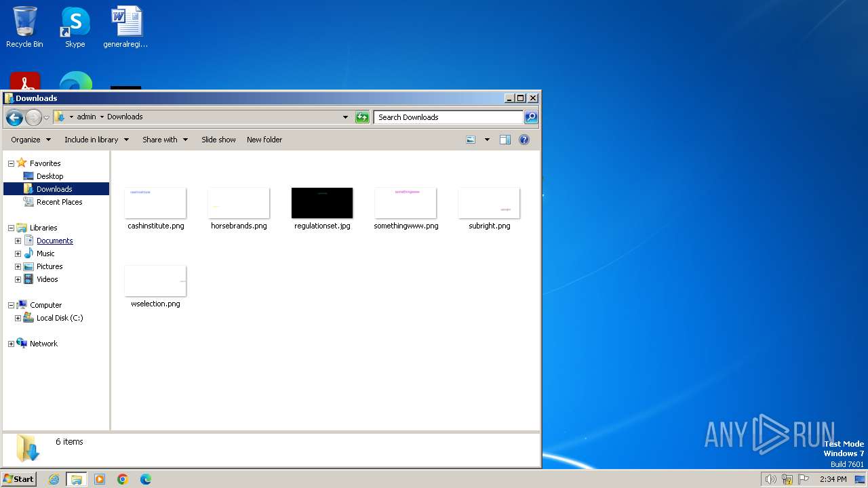Click the Search Downloads input field
The height and width of the screenshot is (488, 868).
click(x=448, y=117)
